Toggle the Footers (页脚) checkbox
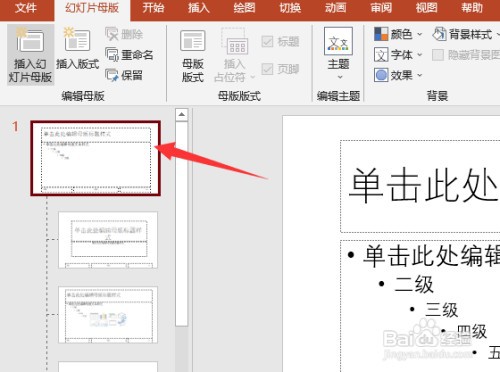This screenshot has height=372, width=500. (x=267, y=69)
